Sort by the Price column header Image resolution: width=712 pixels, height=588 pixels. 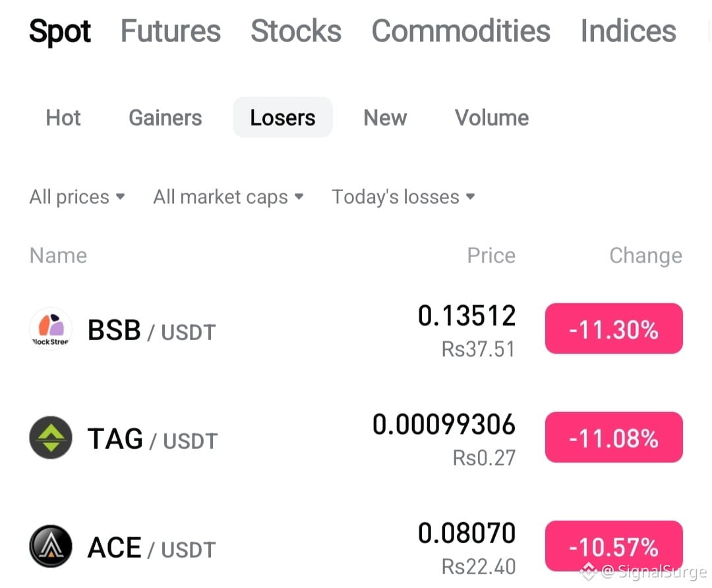491,256
